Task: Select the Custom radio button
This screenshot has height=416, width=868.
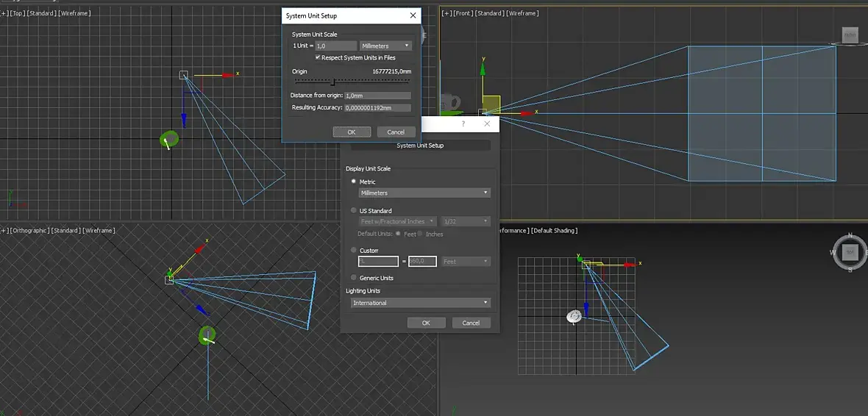Action: [354, 250]
